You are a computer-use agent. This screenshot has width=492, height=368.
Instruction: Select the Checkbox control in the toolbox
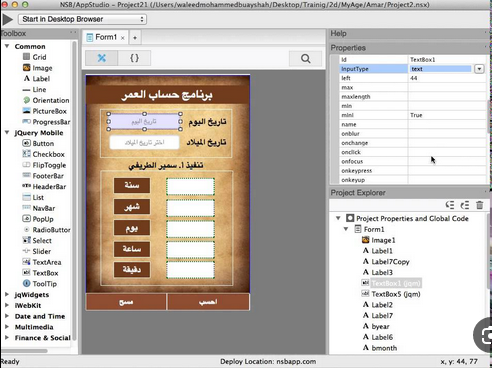click(x=43, y=154)
